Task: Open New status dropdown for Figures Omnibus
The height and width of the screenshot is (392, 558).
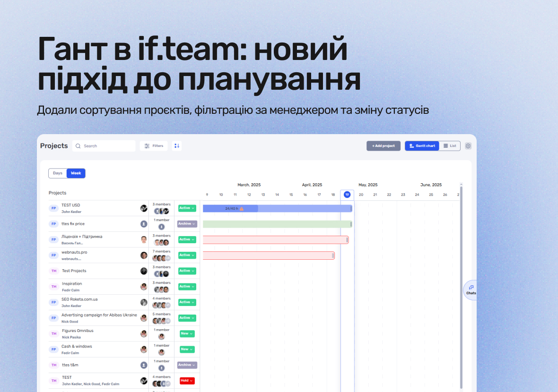Action: coord(187,334)
